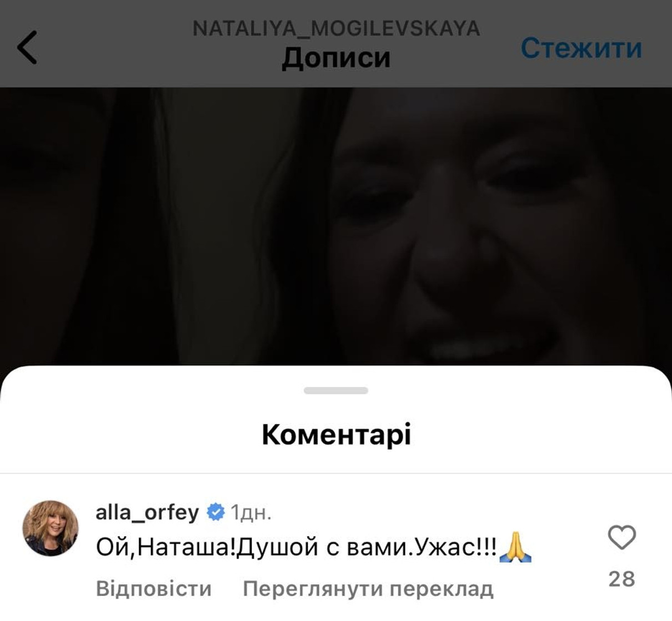Screen dimensions: 672x621
Task: Tap the praying hands emoji
Action: point(515,547)
